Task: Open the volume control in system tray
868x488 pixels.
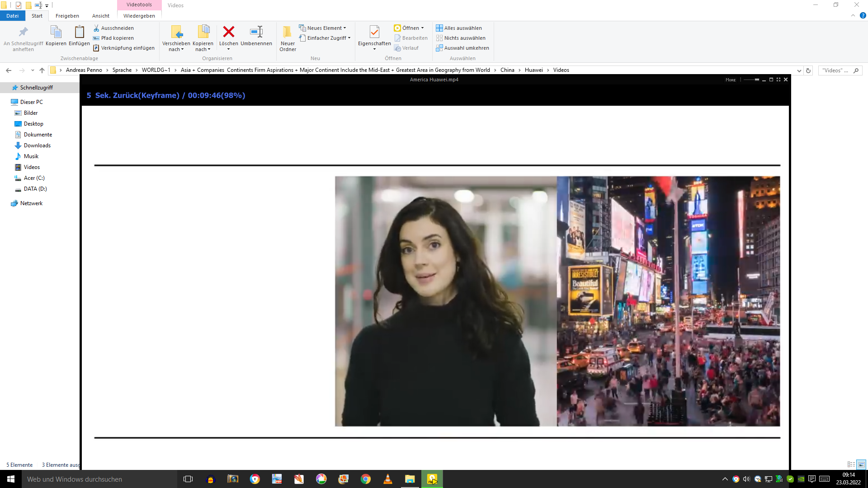Action: click(x=746, y=479)
